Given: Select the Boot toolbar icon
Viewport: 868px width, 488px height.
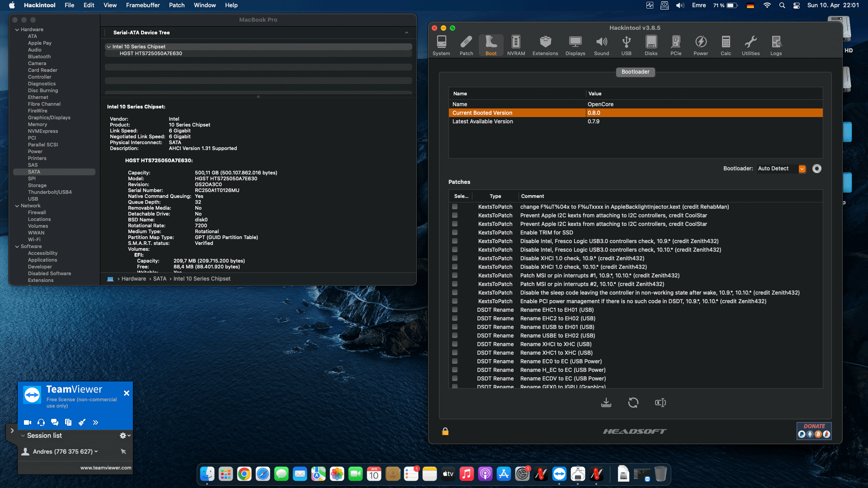Looking at the screenshot, I should click(491, 46).
